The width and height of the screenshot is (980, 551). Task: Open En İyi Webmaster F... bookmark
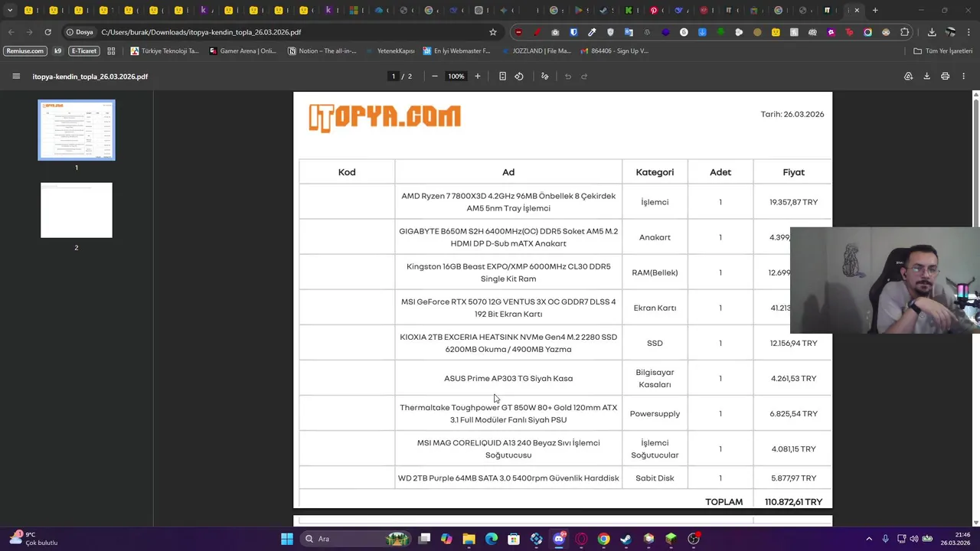pos(456,51)
